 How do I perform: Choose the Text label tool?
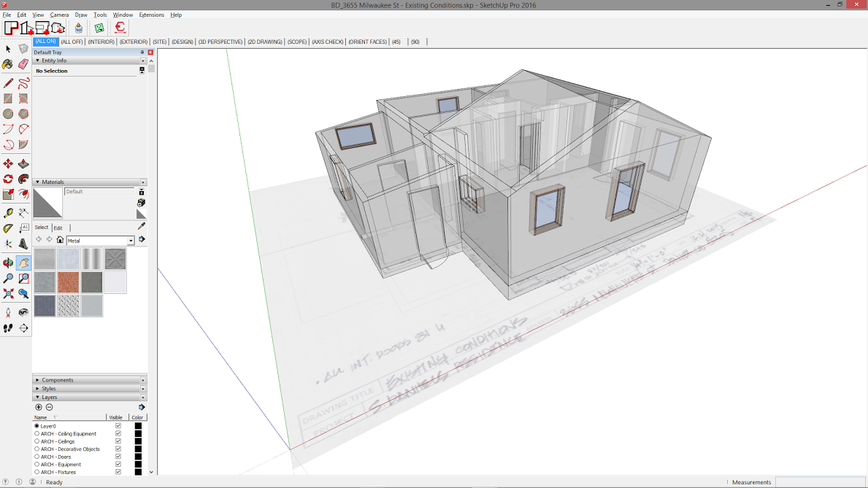click(x=23, y=228)
